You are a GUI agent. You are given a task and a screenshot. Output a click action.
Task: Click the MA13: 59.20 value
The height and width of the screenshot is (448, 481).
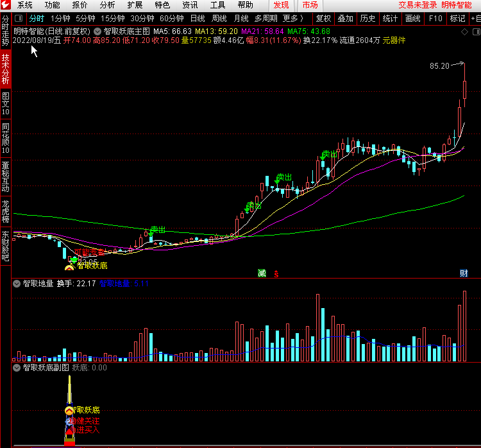pos(216,31)
